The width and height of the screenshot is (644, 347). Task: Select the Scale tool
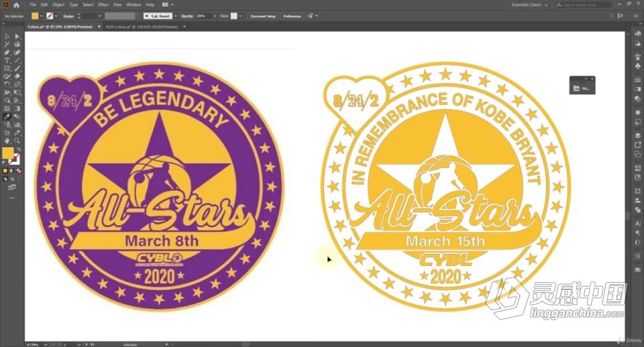click(x=17, y=84)
